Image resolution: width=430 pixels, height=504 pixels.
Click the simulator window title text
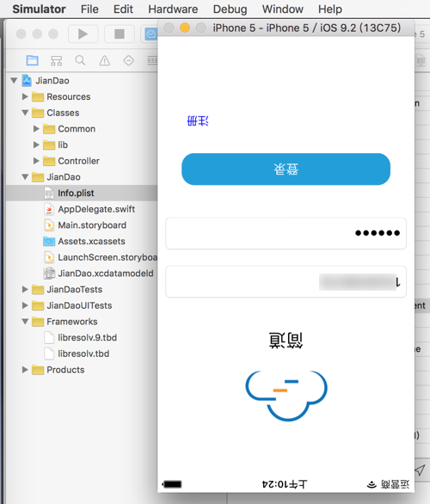(x=307, y=28)
